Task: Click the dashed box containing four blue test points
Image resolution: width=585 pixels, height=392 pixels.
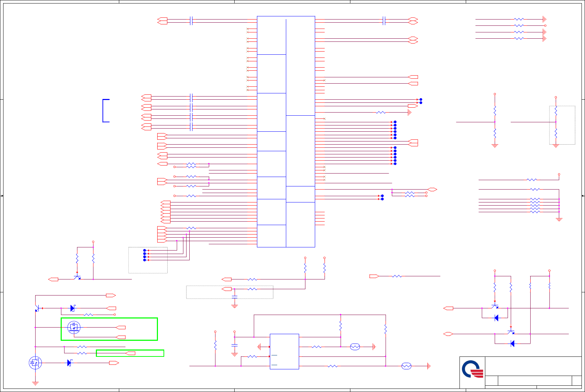Action: 148,260
